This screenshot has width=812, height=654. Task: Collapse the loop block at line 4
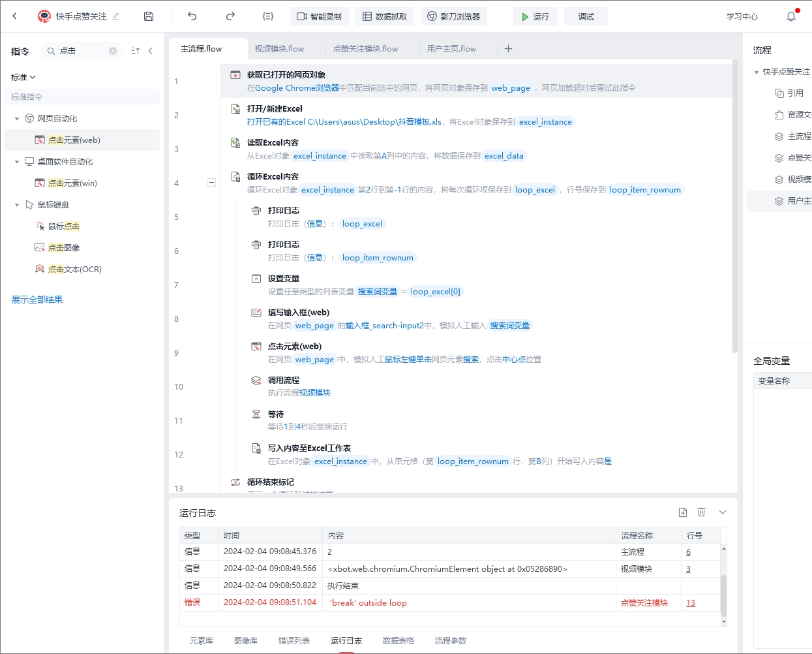click(211, 183)
